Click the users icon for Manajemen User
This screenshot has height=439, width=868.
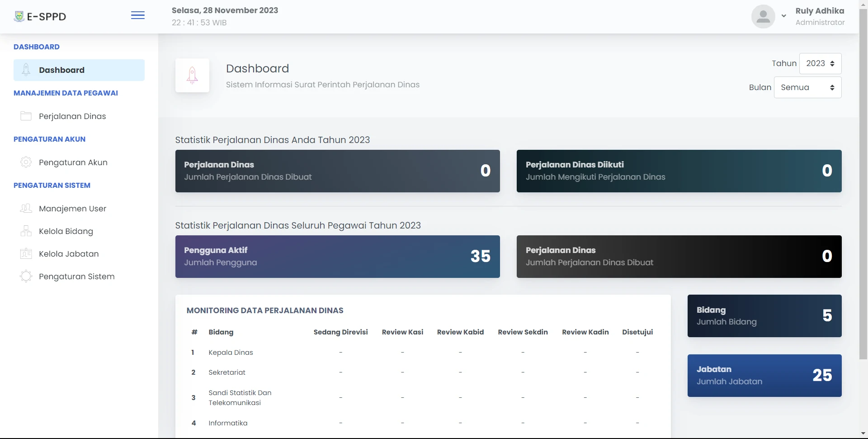pos(26,209)
